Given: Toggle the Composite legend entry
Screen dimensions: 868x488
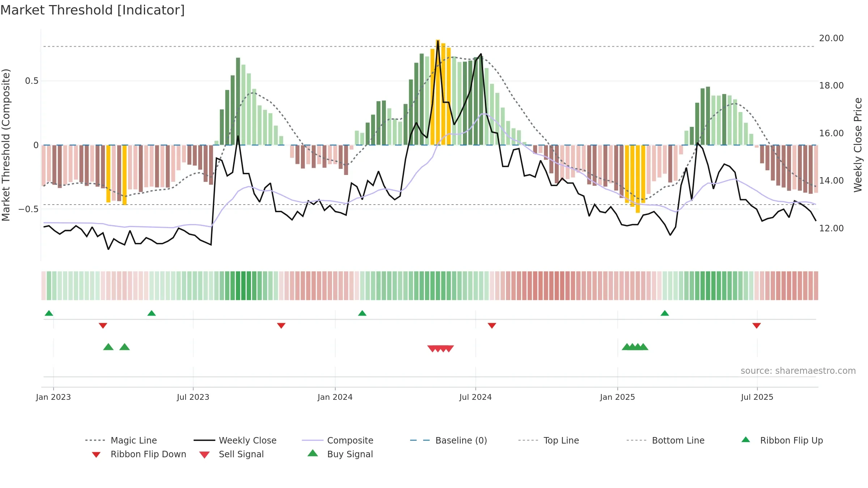Looking at the screenshot, I should [337, 440].
